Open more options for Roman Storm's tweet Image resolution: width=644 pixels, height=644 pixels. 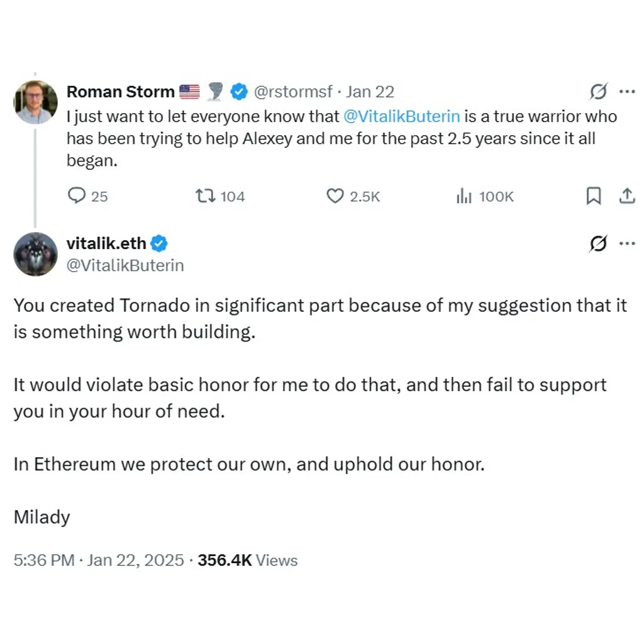[627, 91]
